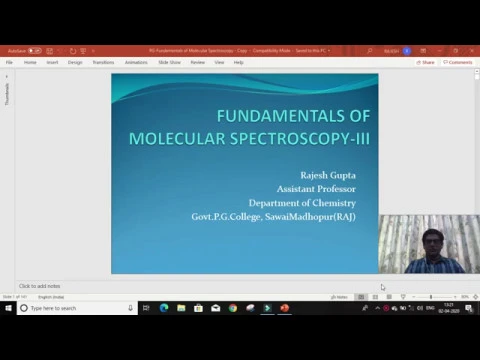Open the Help tab
This screenshot has height=360, width=480.
click(238, 62)
